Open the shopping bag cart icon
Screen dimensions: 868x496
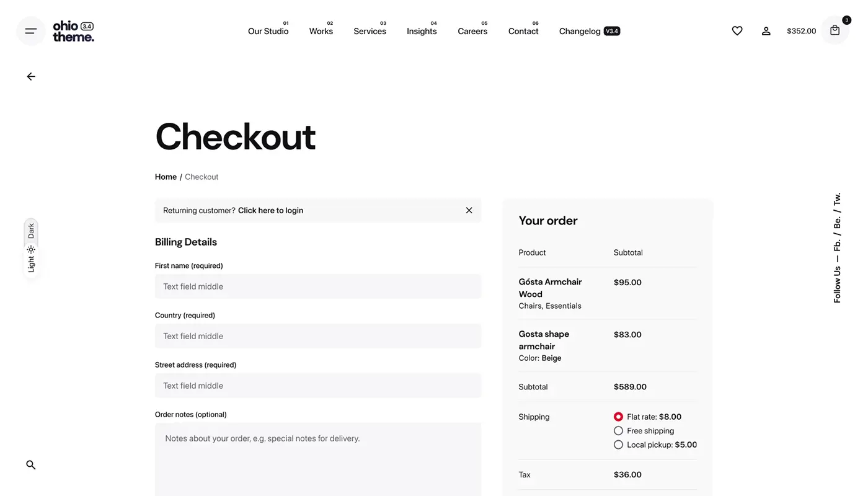[835, 30]
